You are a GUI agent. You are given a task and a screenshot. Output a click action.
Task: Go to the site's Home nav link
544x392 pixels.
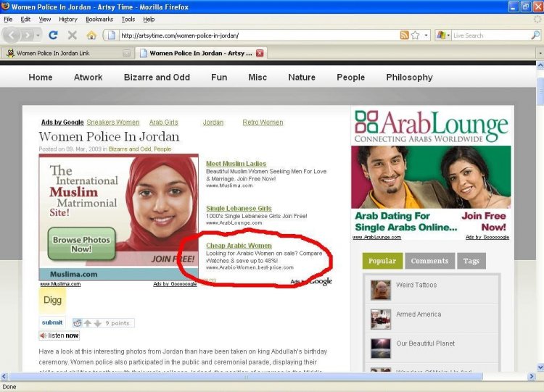(x=41, y=78)
